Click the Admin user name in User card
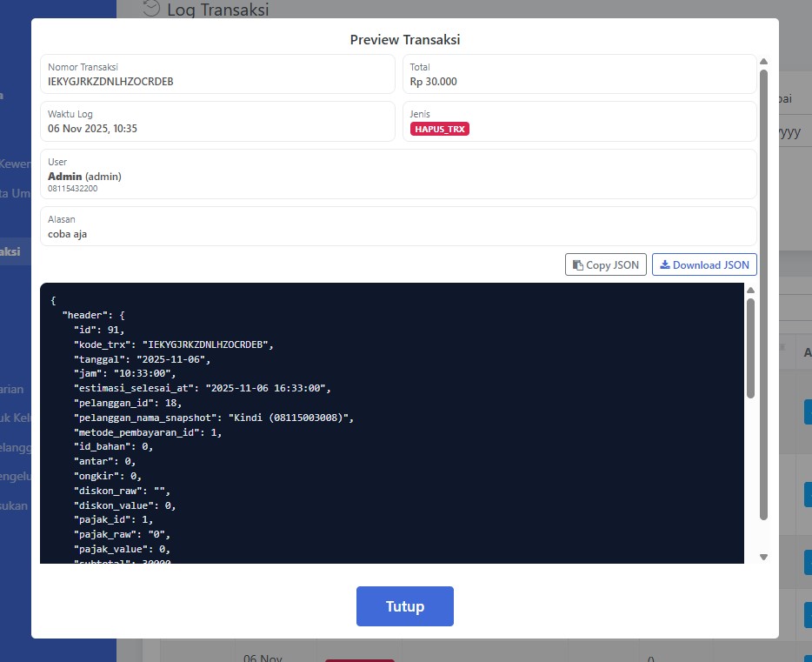 tap(65, 176)
